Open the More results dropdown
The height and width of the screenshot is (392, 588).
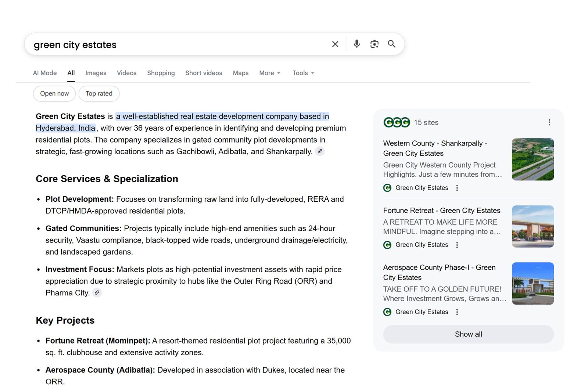pos(269,73)
